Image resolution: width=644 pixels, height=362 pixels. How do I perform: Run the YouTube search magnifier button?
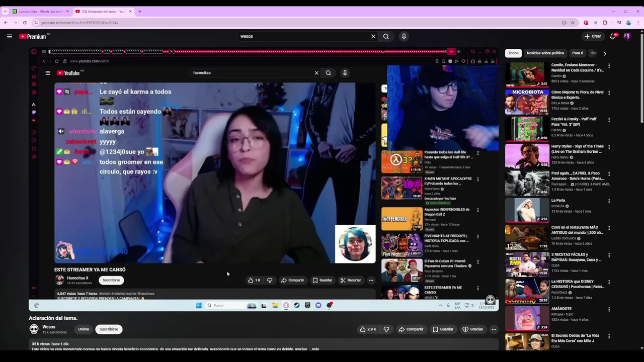(x=386, y=36)
